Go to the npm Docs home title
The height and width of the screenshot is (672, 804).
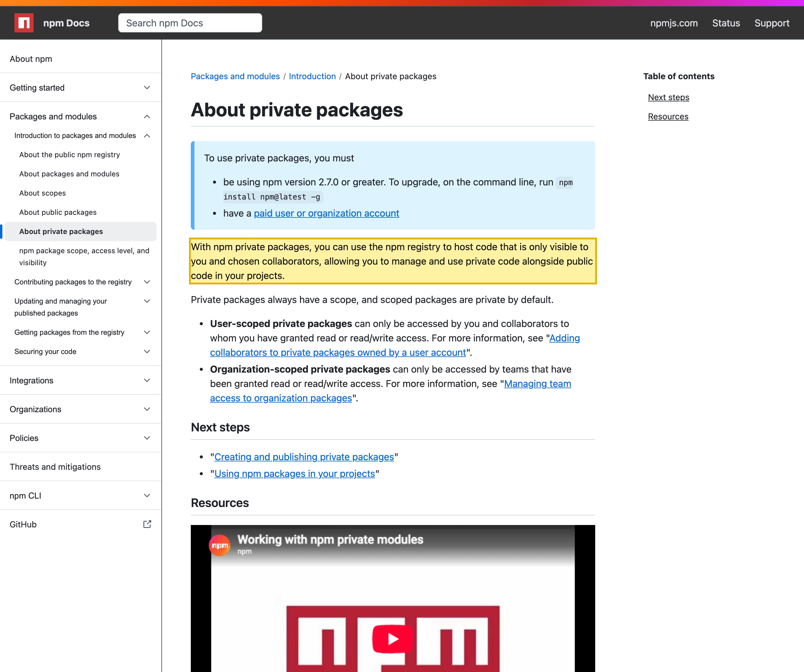pos(66,23)
